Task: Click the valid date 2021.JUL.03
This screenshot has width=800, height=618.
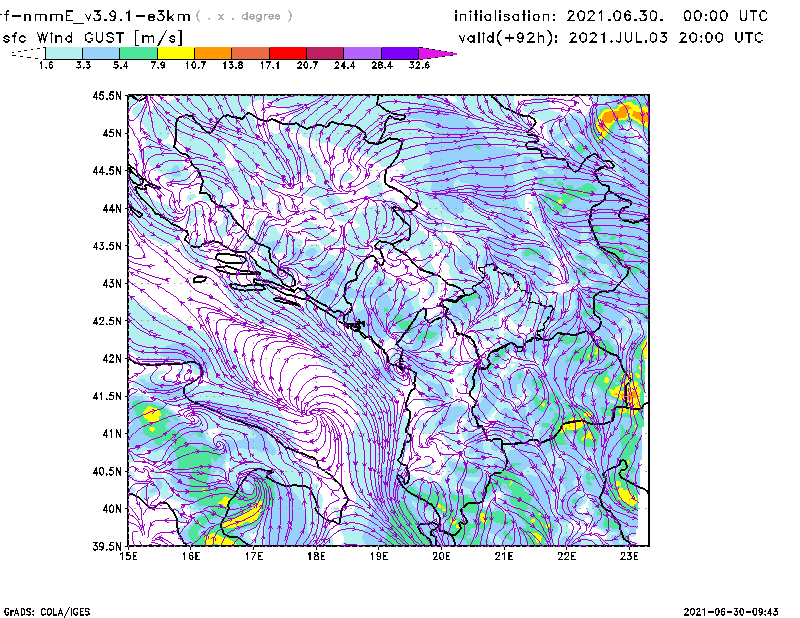Action: [x=618, y=38]
